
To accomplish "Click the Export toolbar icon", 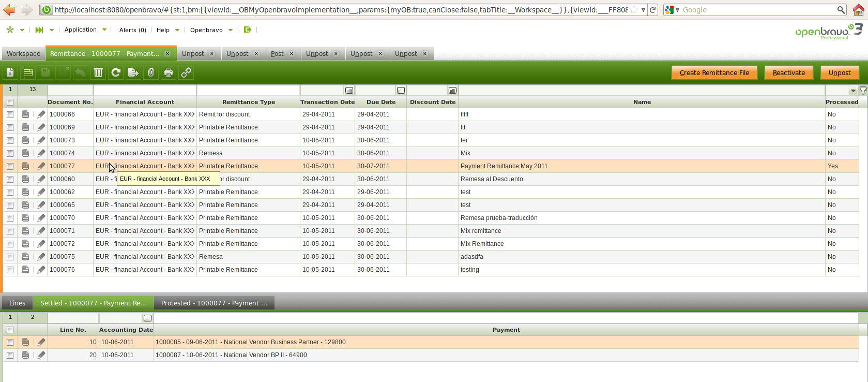I will pyautogui.click(x=133, y=72).
